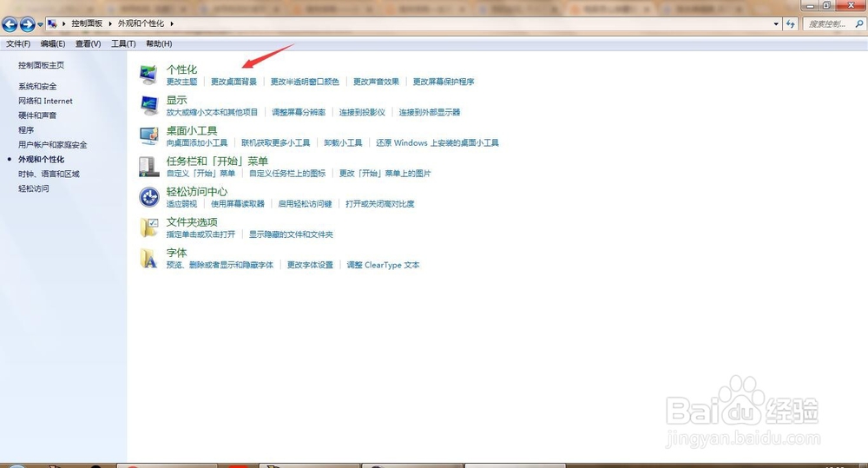Click 连接到投影仪 link
The height and width of the screenshot is (468, 868).
tap(362, 112)
